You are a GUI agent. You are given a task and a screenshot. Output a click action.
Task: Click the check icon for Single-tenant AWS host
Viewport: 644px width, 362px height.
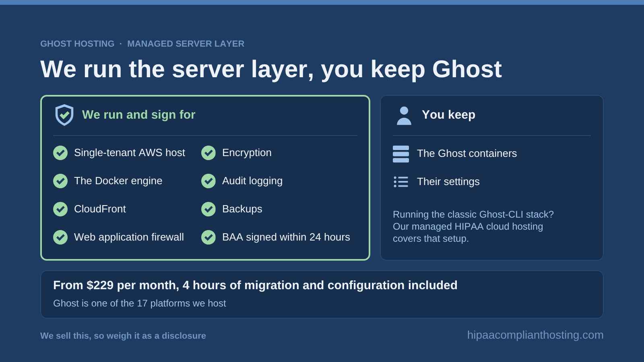60,153
